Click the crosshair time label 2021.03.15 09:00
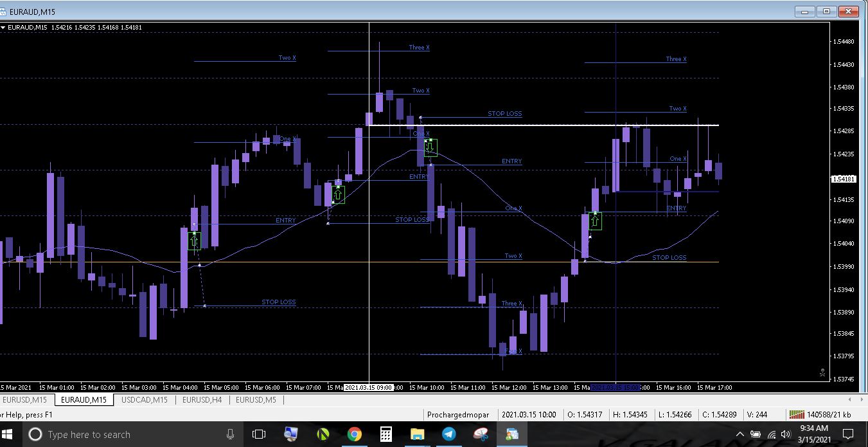Screen dimensions: 868x447 point(369,388)
